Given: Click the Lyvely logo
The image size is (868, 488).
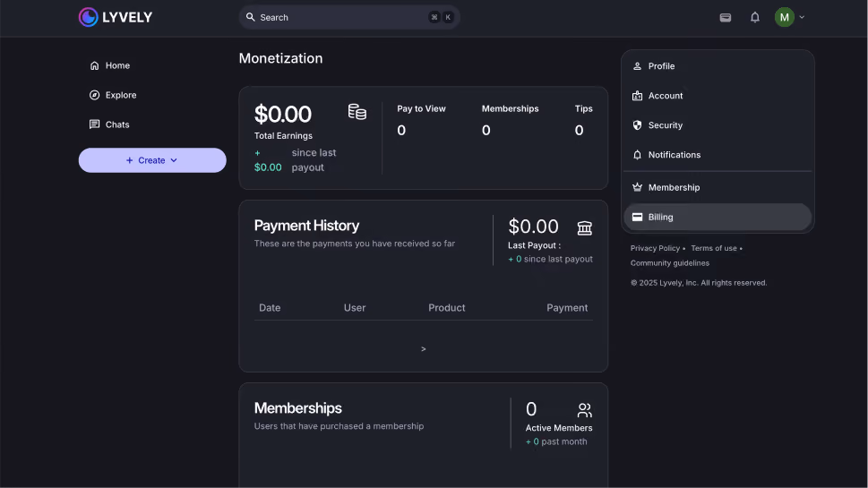Looking at the screenshot, I should (x=116, y=17).
